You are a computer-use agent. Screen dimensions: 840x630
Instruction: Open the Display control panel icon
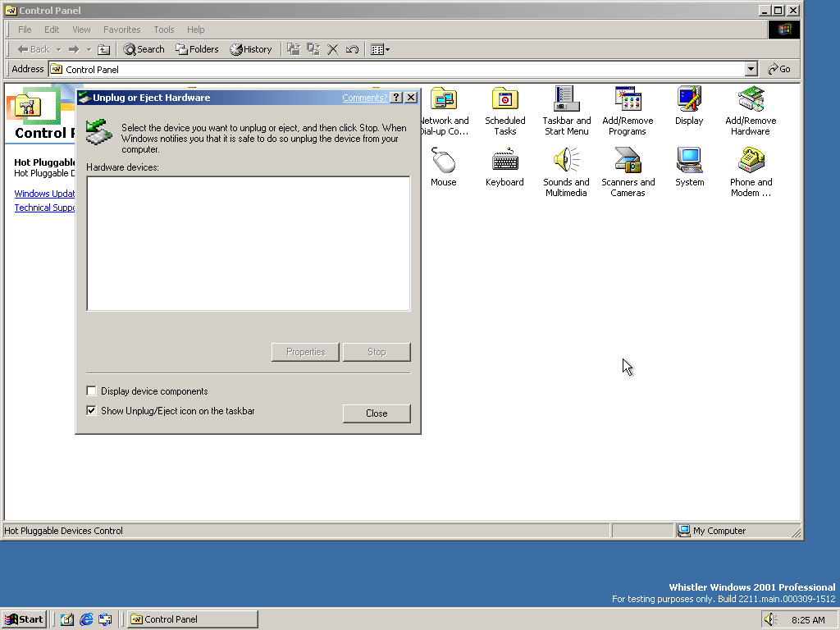click(x=689, y=106)
